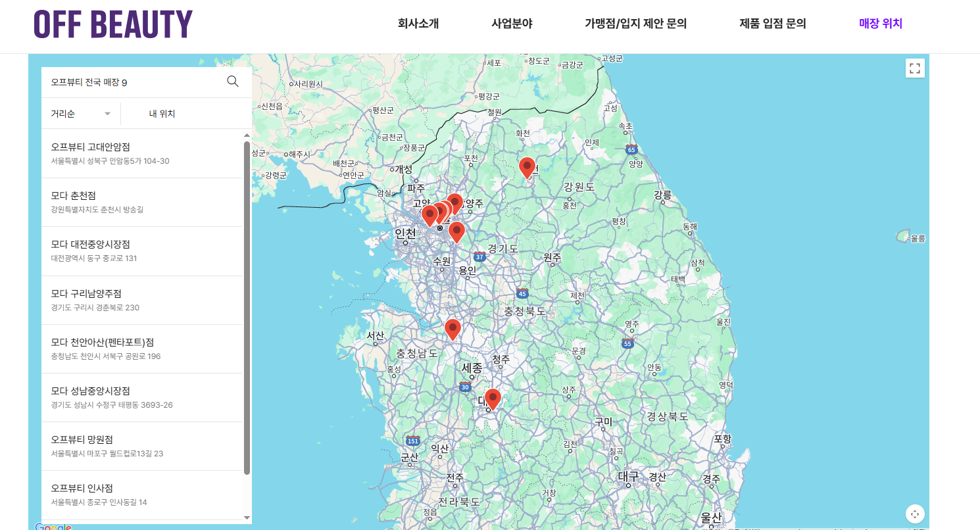Open 제품 입점 문의 menu item
The height and width of the screenshot is (530, 980).
[773, 24]
